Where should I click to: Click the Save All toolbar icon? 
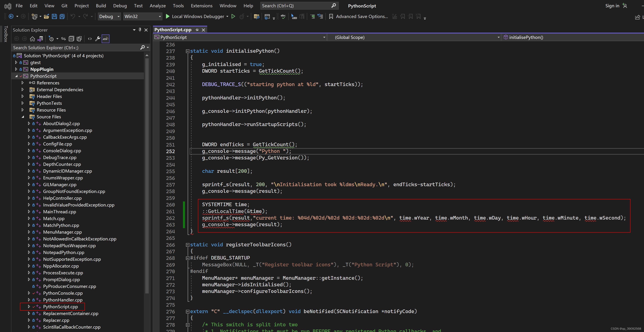point(62,17)
